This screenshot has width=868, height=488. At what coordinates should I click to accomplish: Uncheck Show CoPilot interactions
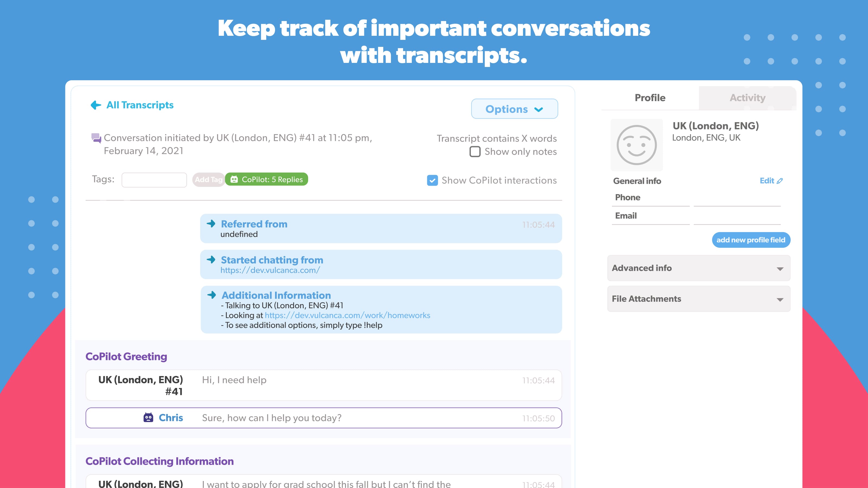point(432,181)
